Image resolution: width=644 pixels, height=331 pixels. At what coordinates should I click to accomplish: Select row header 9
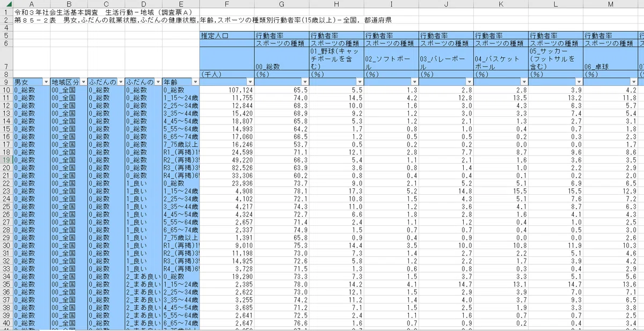[x=6, y=82]
